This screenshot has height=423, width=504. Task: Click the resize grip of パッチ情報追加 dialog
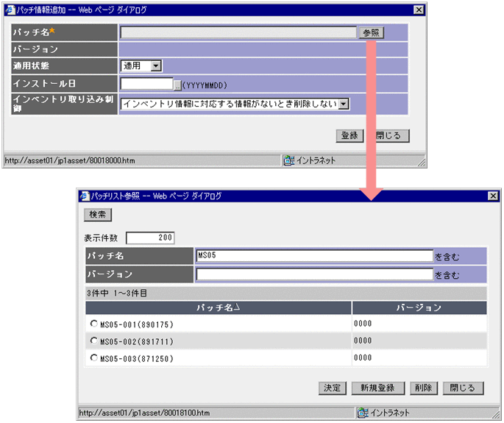pyautogui.click(x=422, y=163)
